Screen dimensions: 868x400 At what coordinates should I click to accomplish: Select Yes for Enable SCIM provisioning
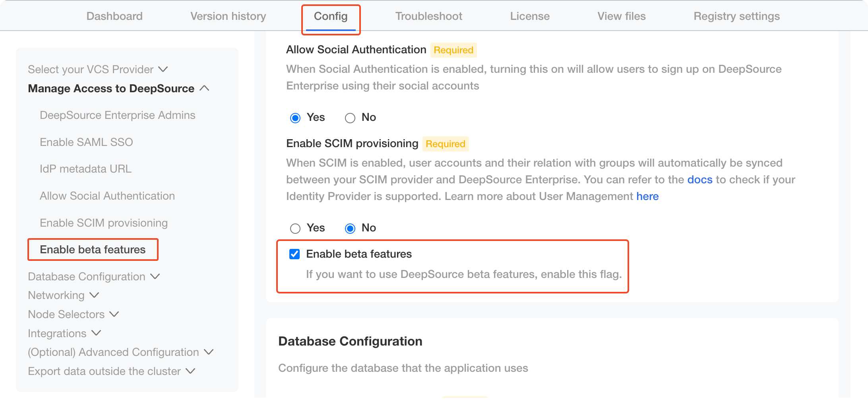tap(295, 229)
